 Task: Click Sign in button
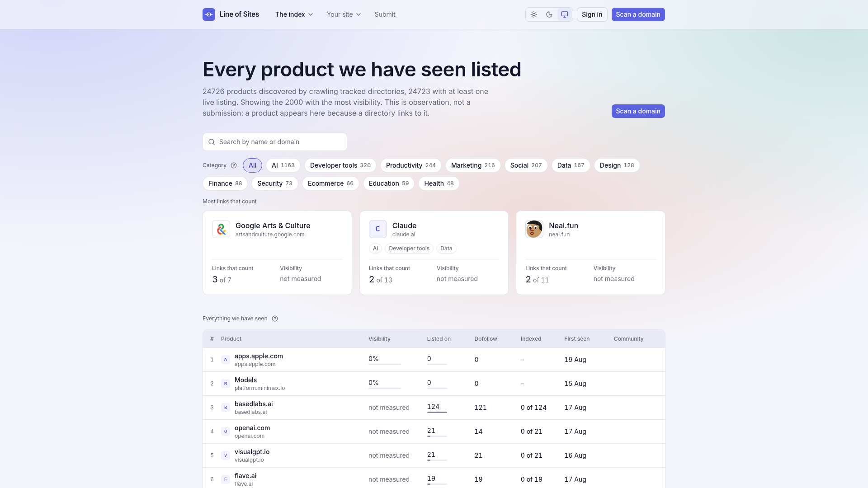(x=592, y=14)
